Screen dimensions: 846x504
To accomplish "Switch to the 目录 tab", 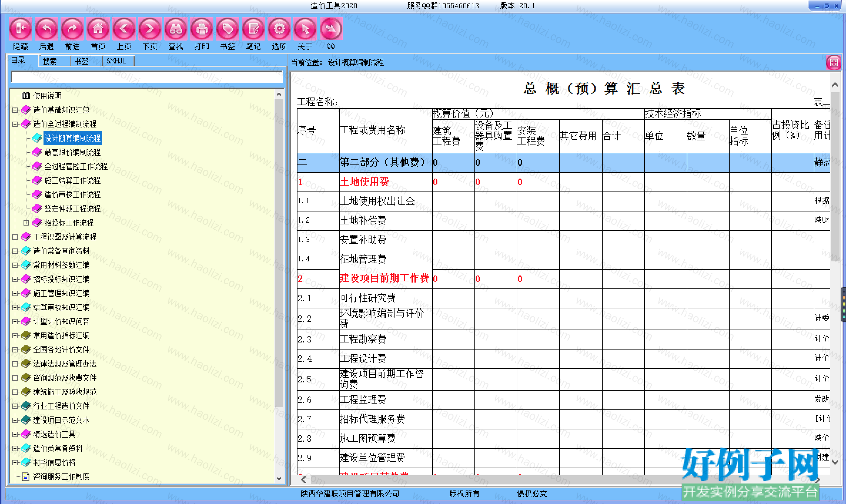I will point(18,61).
